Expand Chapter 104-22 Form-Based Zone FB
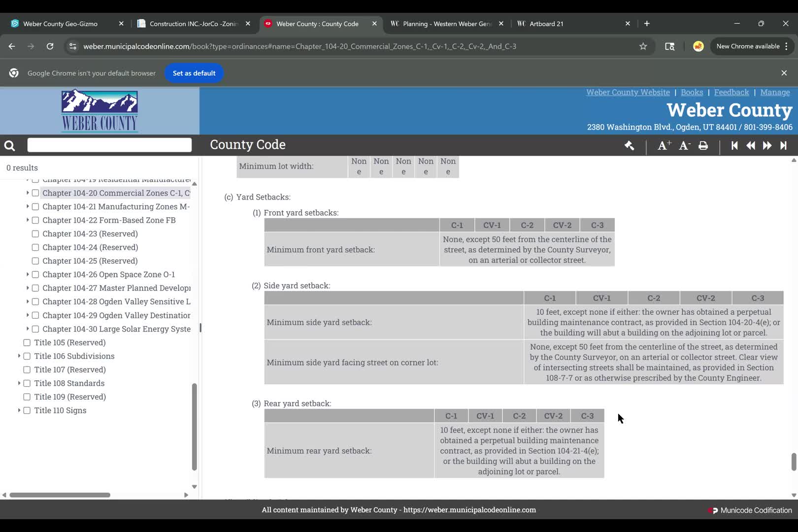Screen dimensions: 798x532 (28, 220)
